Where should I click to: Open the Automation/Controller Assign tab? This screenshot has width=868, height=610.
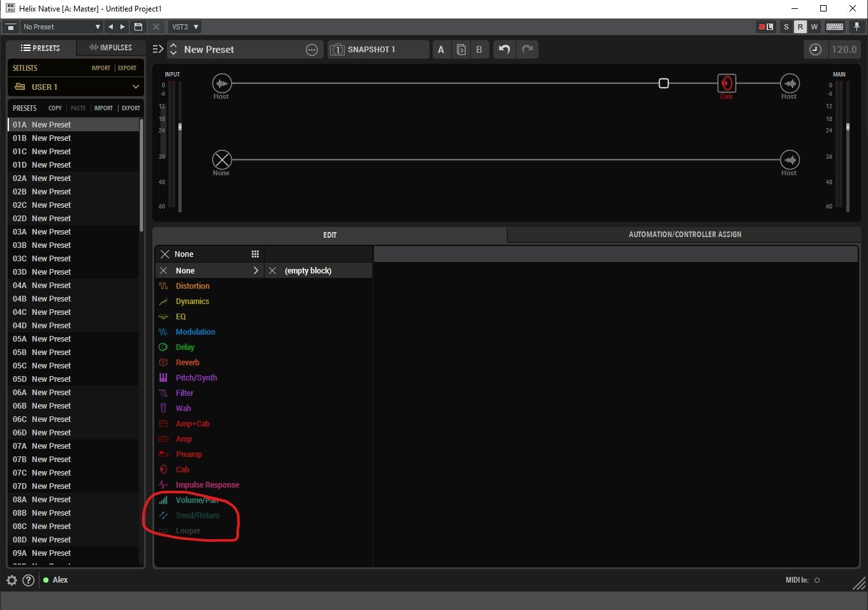(x=684, y=235)
